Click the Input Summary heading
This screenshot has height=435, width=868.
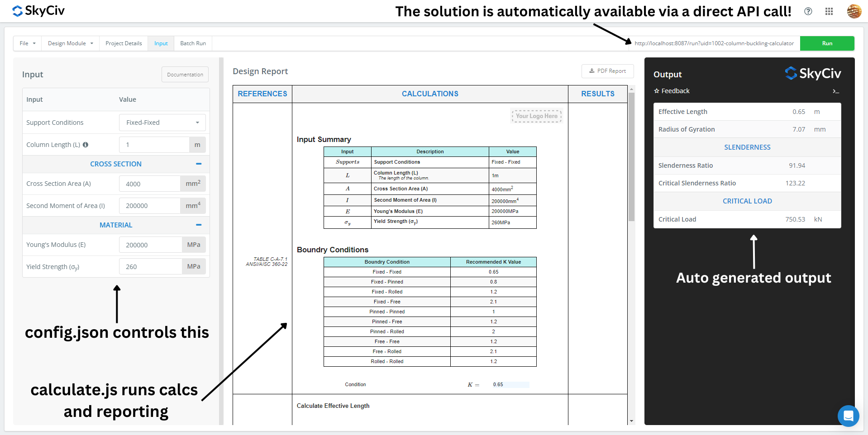tap(324, 139)
